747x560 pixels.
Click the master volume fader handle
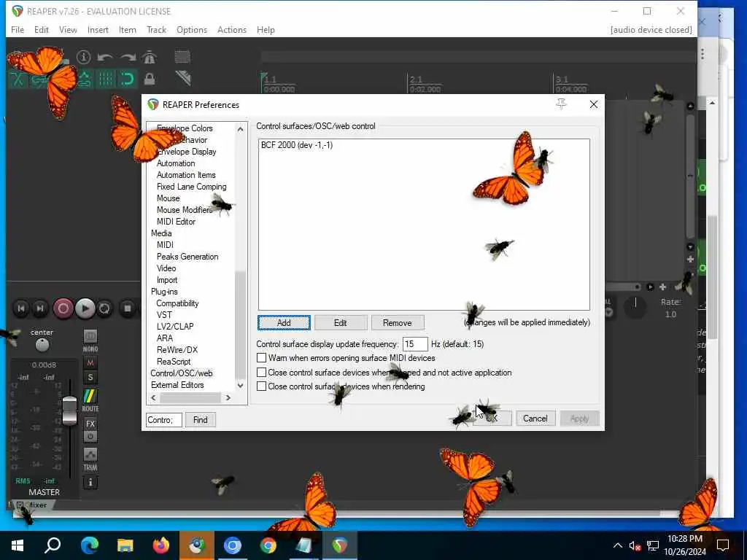[x=69, y=411]
